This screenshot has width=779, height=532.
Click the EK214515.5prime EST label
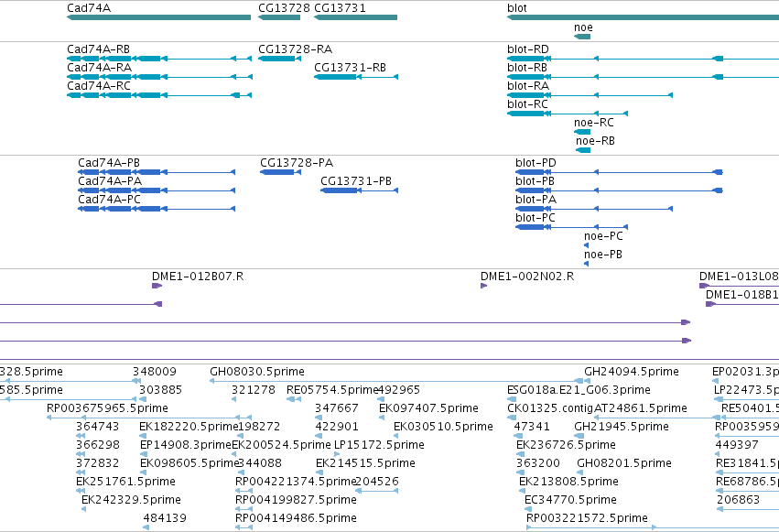[x=365, y=463]
